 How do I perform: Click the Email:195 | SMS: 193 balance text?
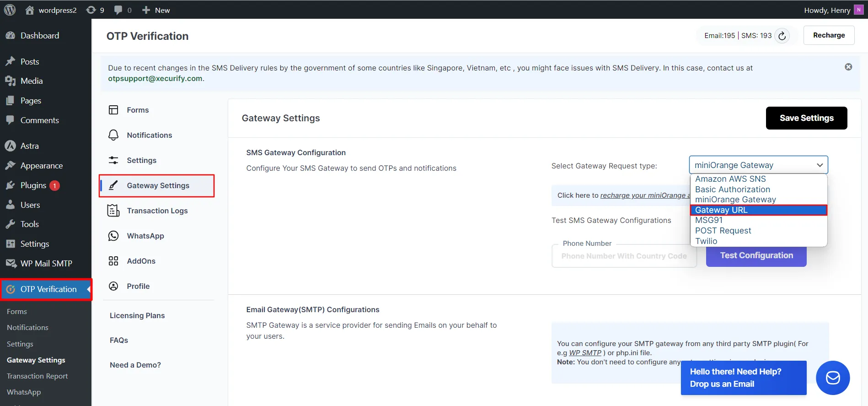click(x=738, y=36)
